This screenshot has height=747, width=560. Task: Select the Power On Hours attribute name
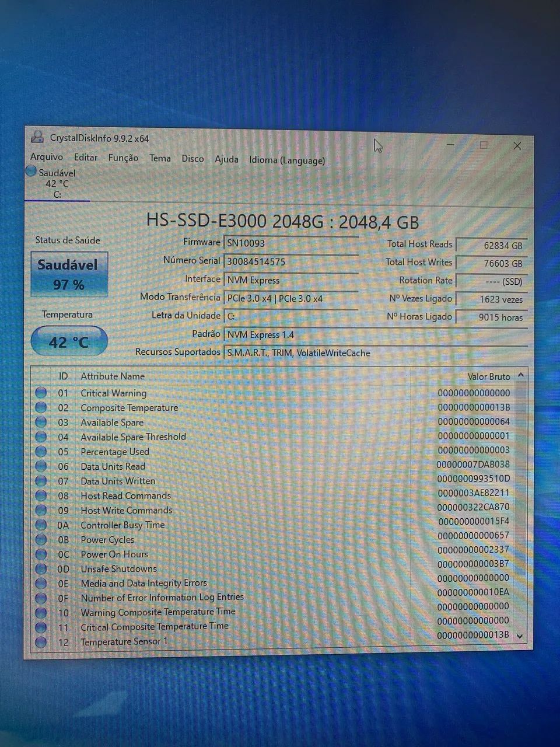114,554
